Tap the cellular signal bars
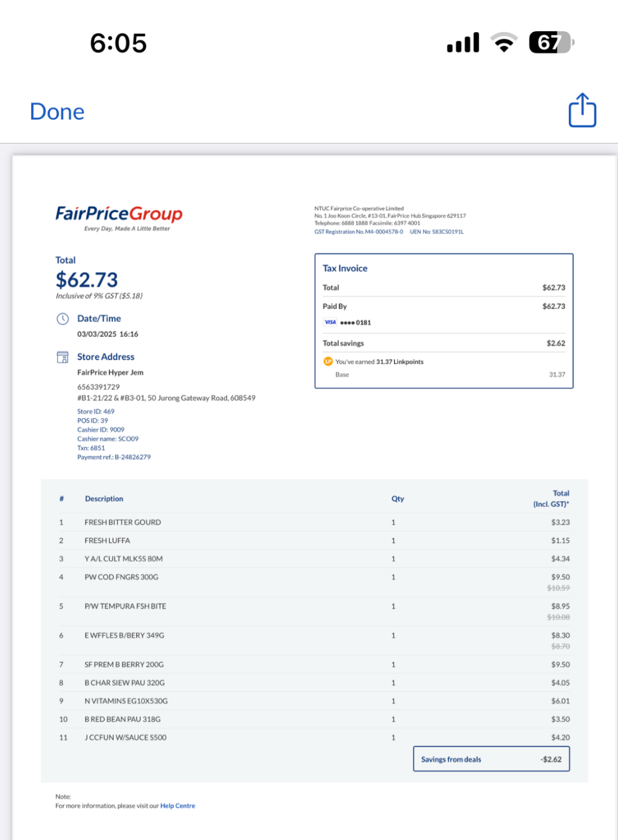618x840 pixels. tap(463, 43)
